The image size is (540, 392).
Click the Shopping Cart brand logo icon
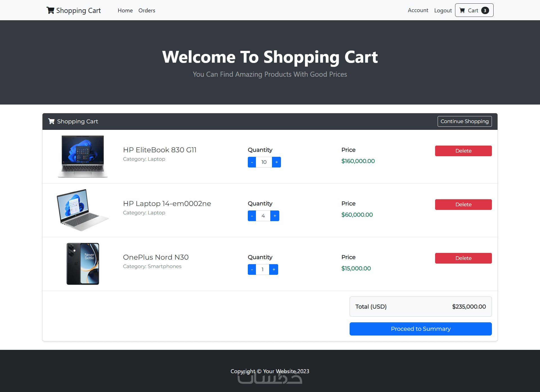[x=50, y=10]
